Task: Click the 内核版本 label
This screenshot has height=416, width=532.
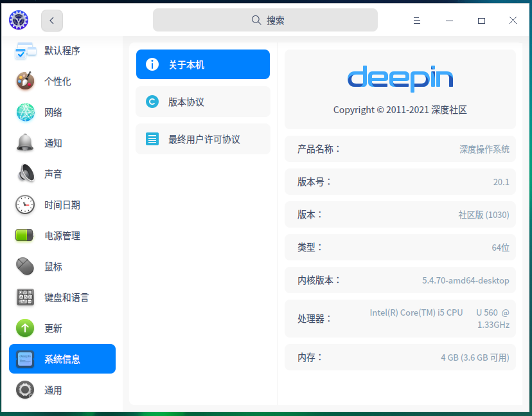Action: coord(319,280)
